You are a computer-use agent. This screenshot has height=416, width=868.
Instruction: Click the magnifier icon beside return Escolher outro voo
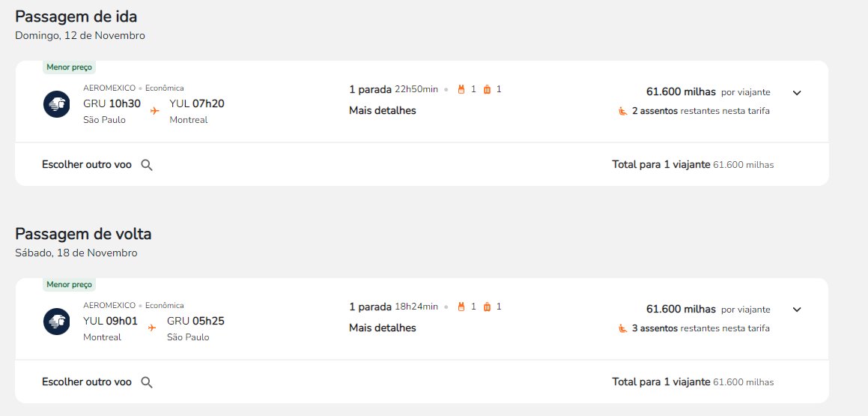coord(147,382)
